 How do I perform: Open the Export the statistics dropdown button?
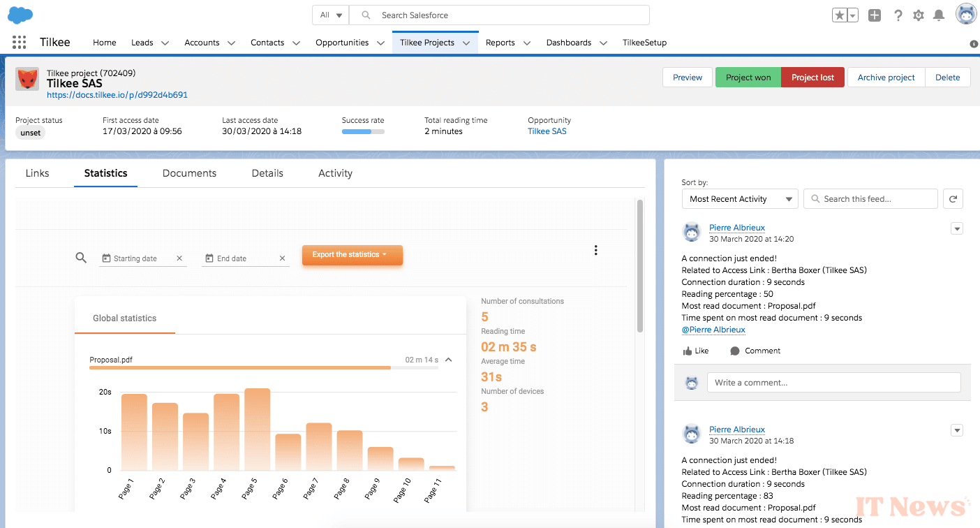coord(352,255)
